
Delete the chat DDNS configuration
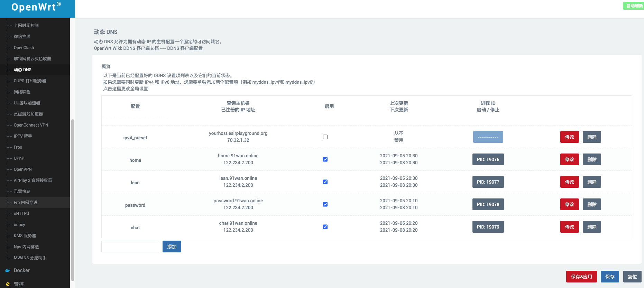pos(591,227)
